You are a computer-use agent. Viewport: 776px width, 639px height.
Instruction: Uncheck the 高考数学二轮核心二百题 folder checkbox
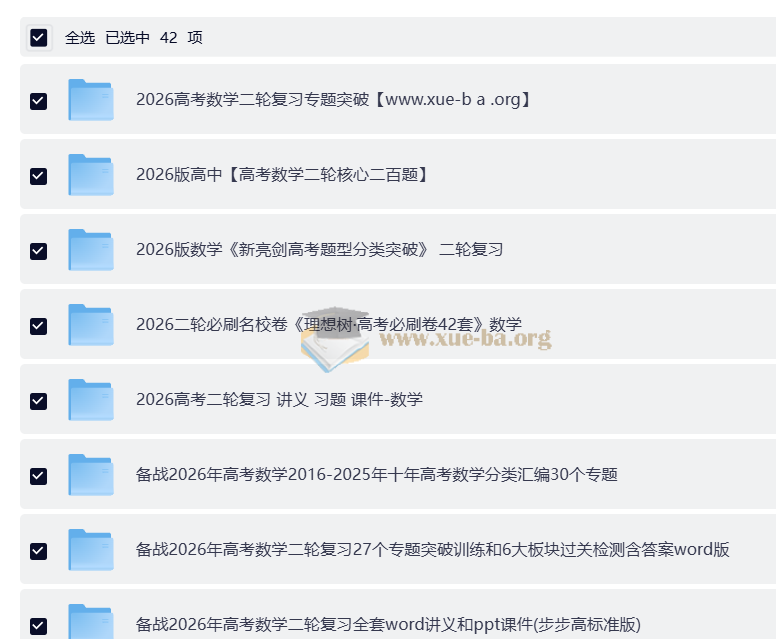tap(39, 176)
